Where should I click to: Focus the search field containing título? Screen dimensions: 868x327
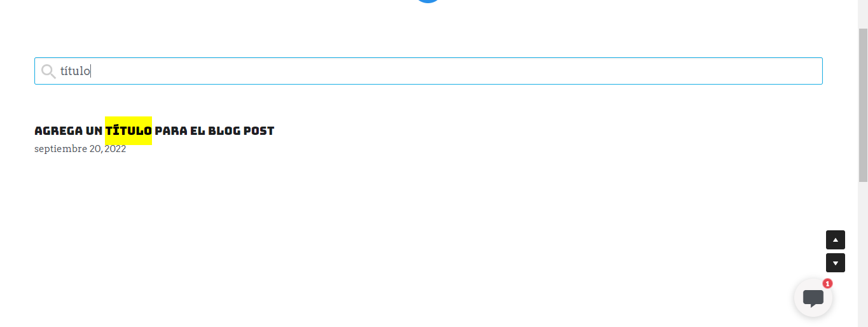click(429, 71)
